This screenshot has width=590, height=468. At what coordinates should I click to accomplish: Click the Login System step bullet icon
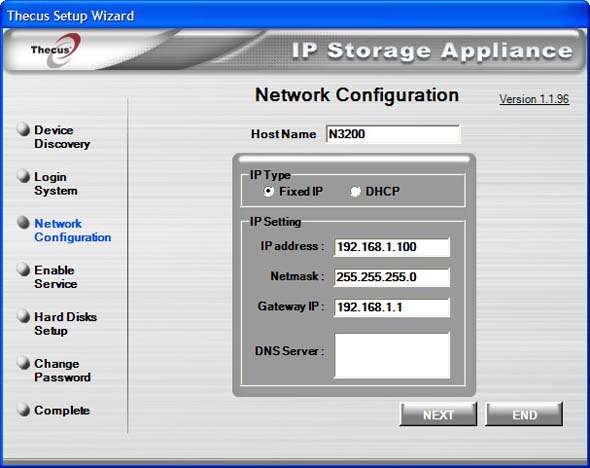[x=24, y=176]
